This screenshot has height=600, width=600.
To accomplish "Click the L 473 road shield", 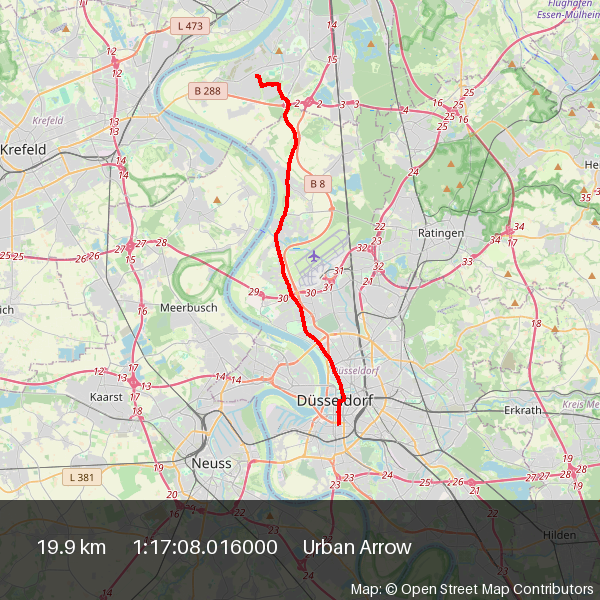I will (x=190, y=26).
